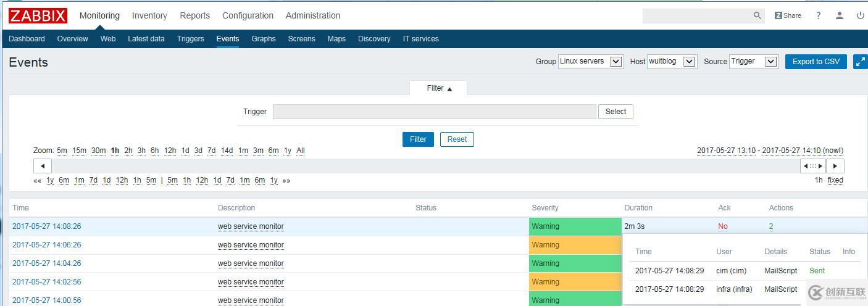868x306 pixels.
Task: Click cim (cim) user in popup
Action: click(x=732, y=271)
